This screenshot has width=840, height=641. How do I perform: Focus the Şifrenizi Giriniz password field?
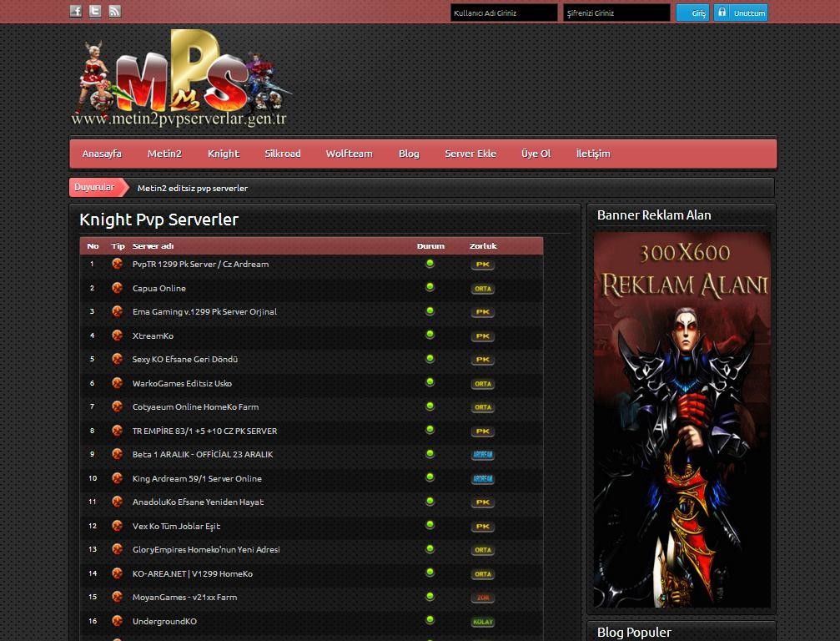click(x=616, y=13)
